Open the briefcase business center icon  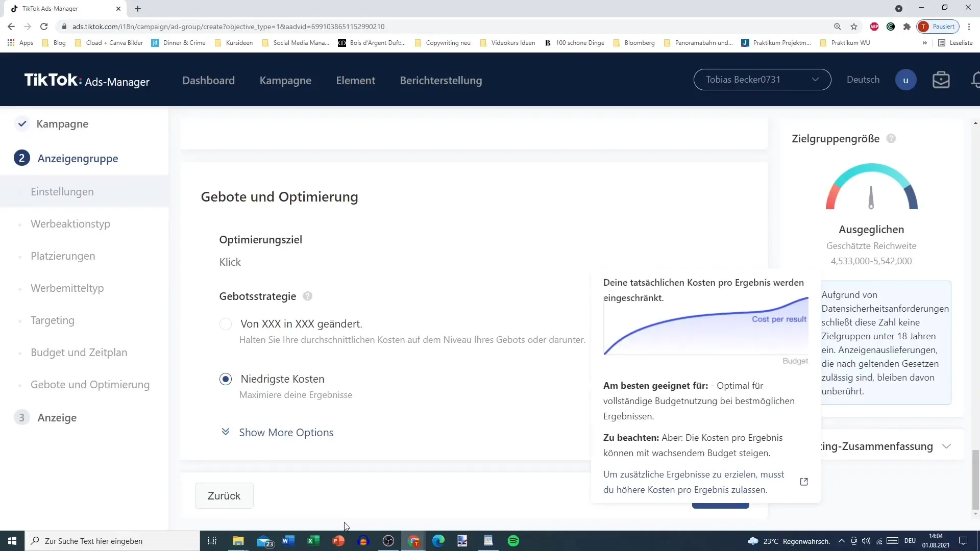(941, 80)
